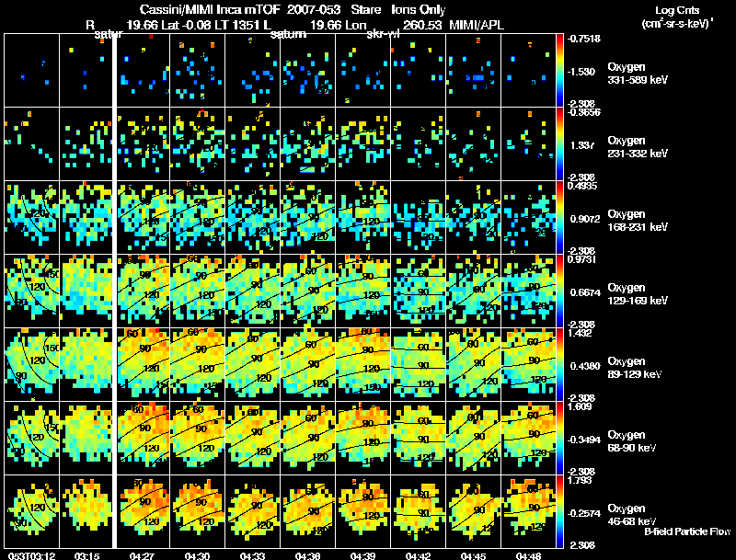Click the color bar beside Oxygen 46-68 keV
Screen dimensions: 736x560
(x=559, y=512)
